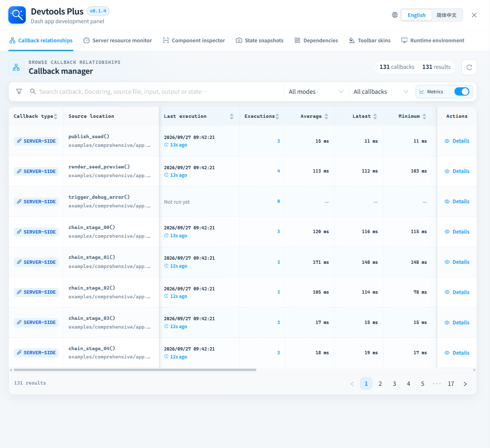The width and height of the screenshot is (490, 448).
Task: Click clock icon beside render_seed_preview() 13s ago
Action: click(166, 175)
